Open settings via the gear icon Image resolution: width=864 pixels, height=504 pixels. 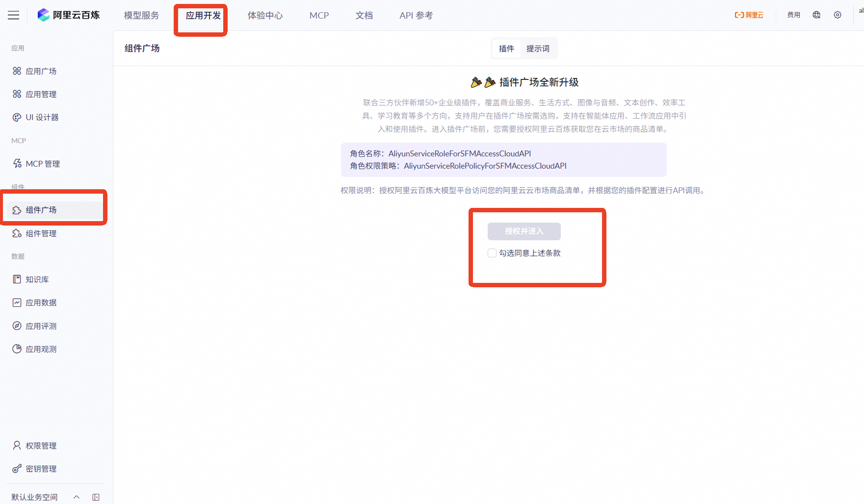[x=838, y=15]
